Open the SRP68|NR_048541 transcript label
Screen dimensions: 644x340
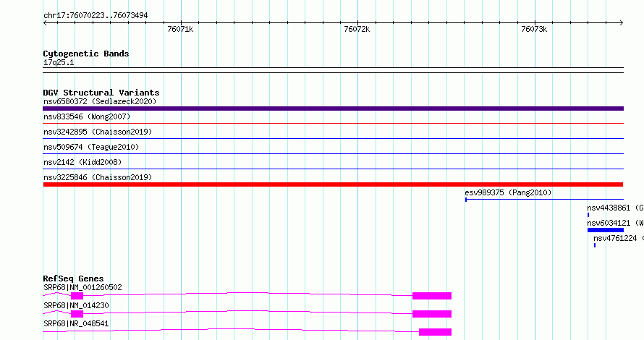coord(76,323)
